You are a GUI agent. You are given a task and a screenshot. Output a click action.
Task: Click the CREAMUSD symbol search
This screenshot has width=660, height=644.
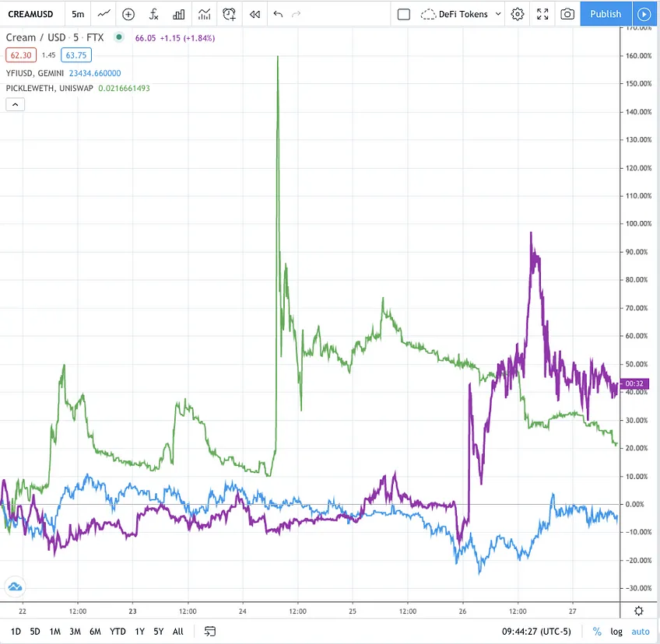pos(30,14)
